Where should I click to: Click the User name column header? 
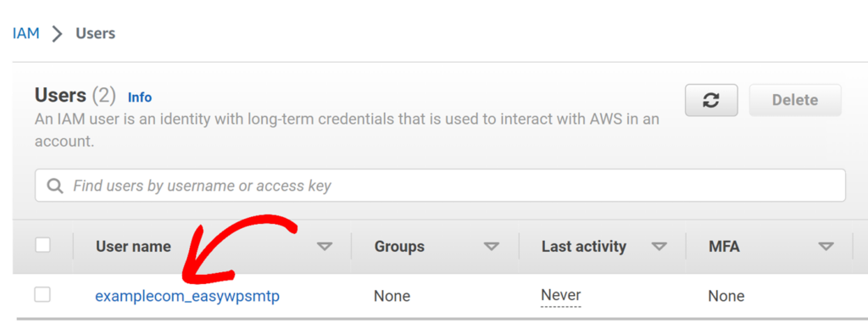(133, 247)
